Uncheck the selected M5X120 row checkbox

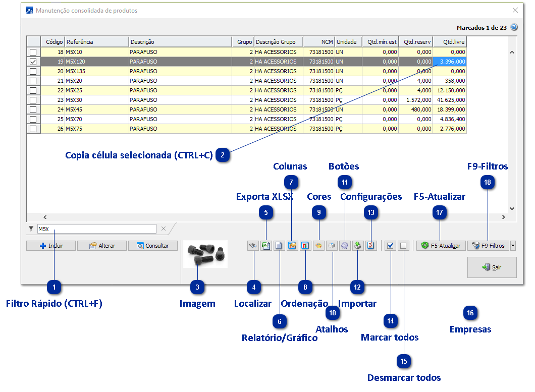[x=33, y=62]
